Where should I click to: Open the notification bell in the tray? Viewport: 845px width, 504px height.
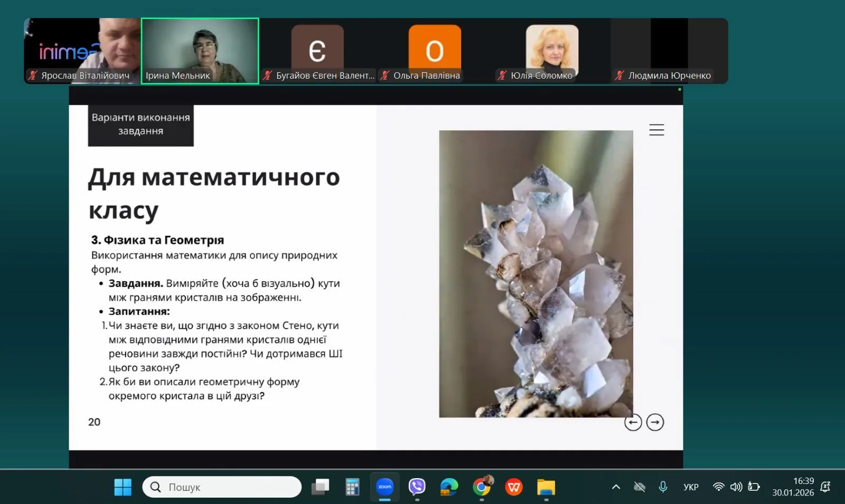(825, 487)
